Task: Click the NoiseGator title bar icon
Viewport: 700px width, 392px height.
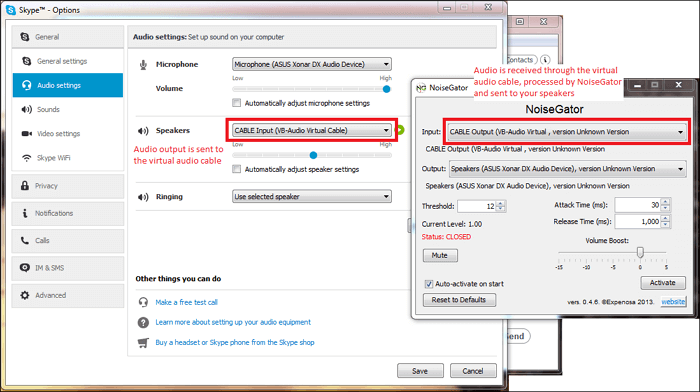Action: click(x=421, y=88)
